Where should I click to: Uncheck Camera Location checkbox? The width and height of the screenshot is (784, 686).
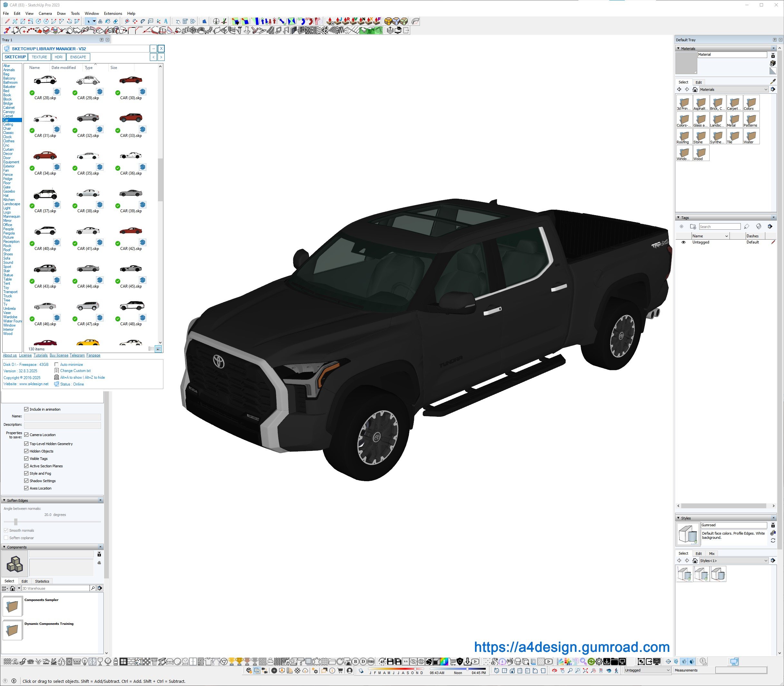(x=26, y=435)
